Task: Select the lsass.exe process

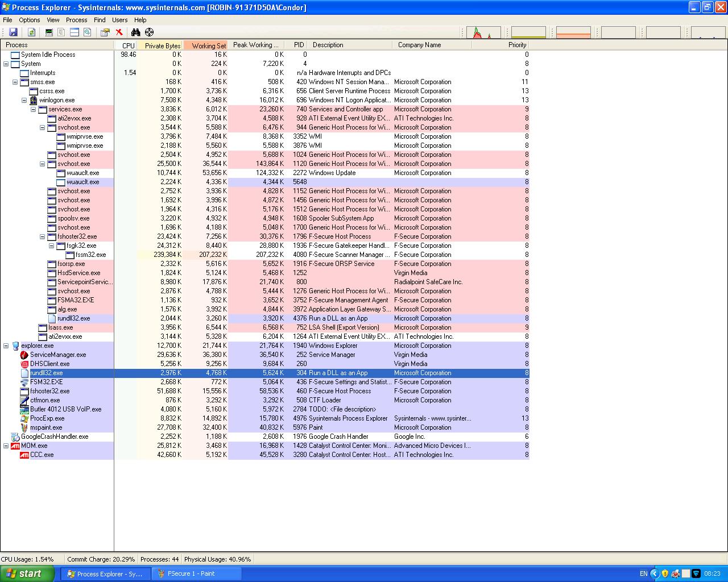Action: [60, 327]
